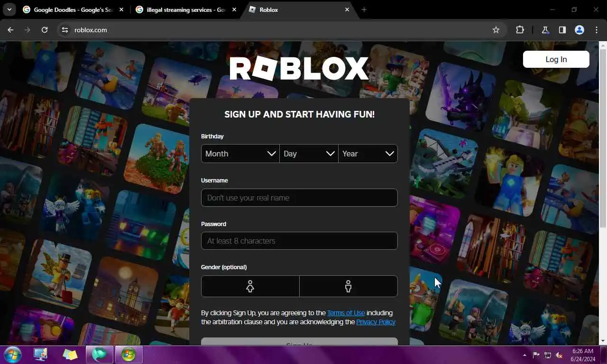Click the page scrollbar up arrow
The width and height of the screenshot is (607, 364).
(x=603, y=45)
